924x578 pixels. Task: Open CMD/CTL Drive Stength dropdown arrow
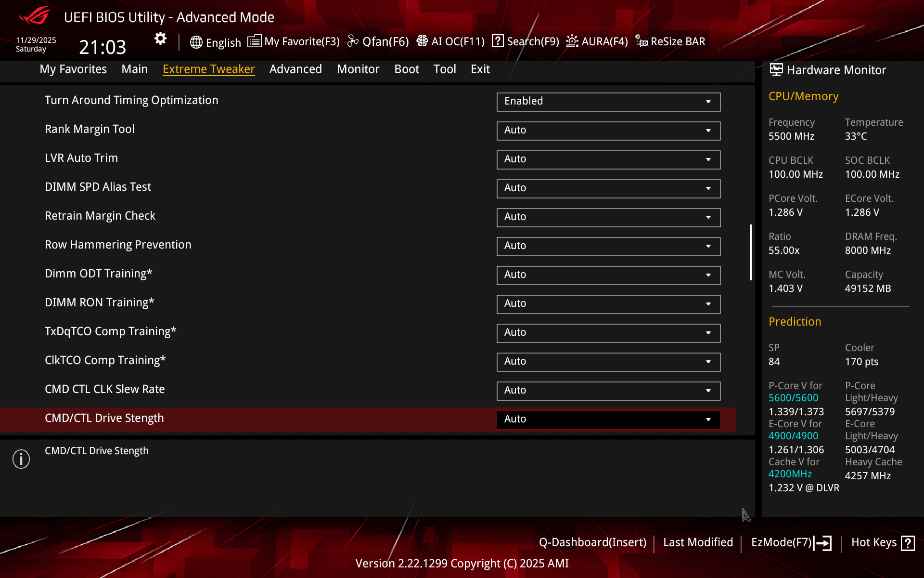[708, 420]
